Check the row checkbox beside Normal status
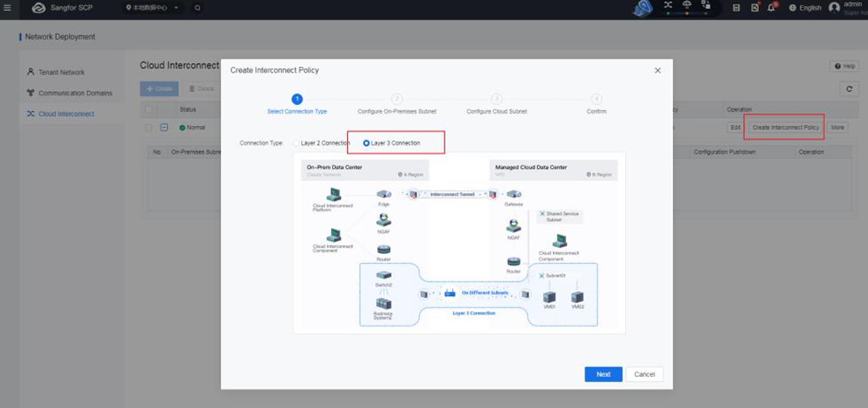This screenshot has width=868, height=408. (x=148, y=127)
